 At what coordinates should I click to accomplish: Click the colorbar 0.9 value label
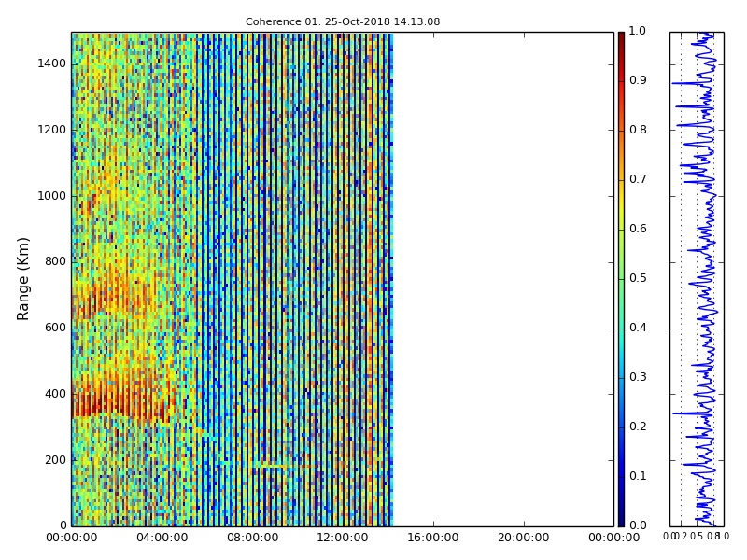[x=638, y=80]
